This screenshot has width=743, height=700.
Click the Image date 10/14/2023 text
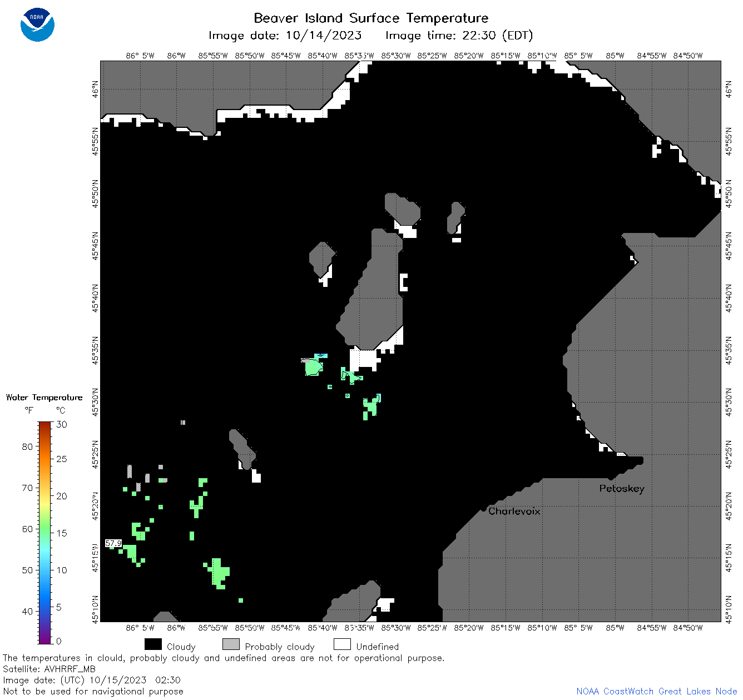pos(285,36)
